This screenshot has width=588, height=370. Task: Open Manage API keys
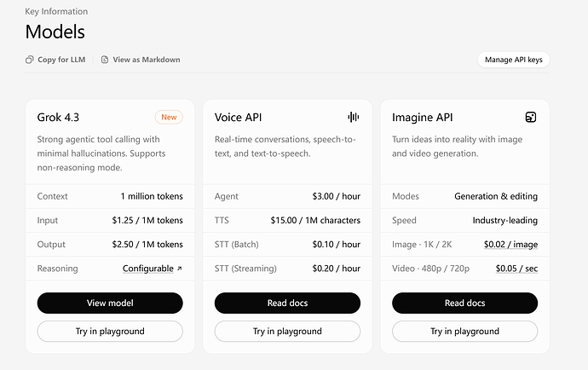point(513,60)
